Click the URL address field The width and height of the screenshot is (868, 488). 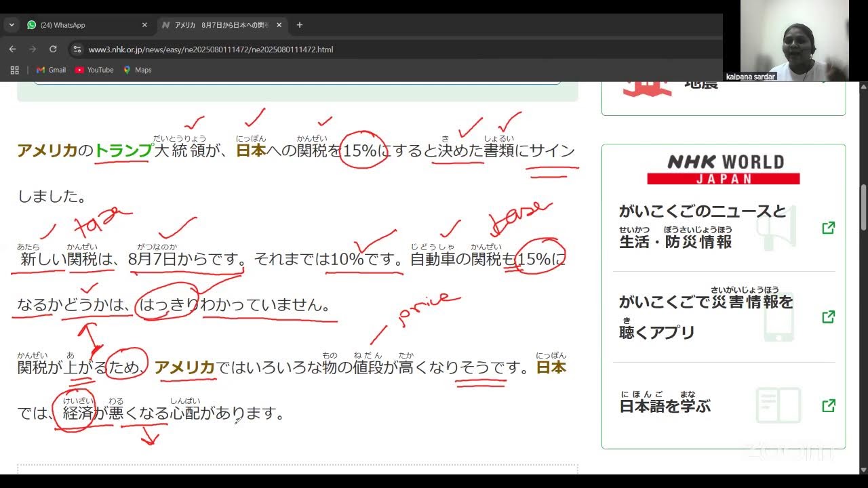tap(393, 49)
